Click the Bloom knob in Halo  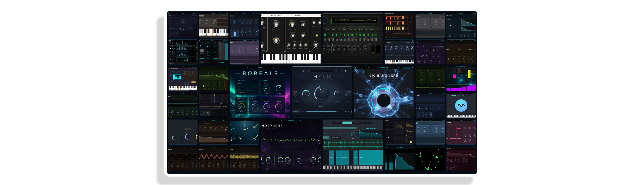coord(337,94)
